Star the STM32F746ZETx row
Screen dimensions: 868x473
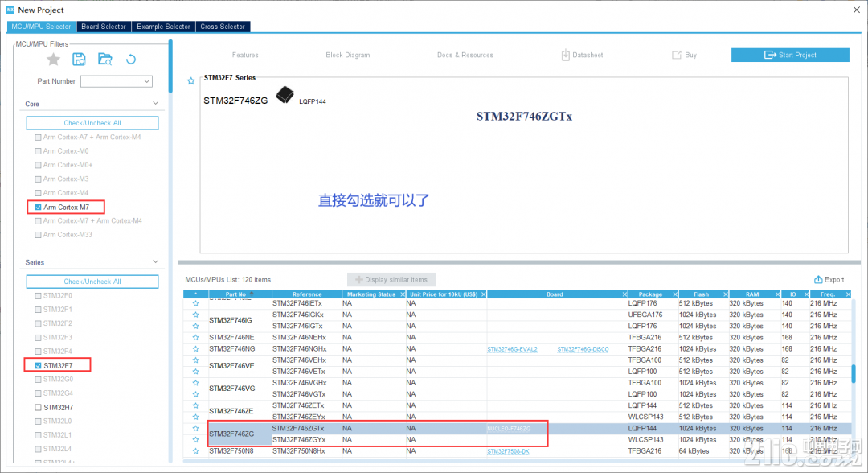point(195,405)
